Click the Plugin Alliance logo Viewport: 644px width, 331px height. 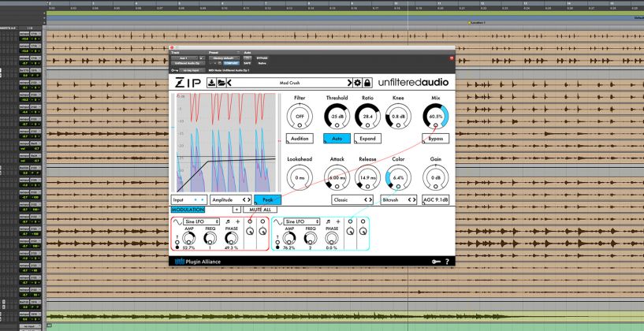198,262
